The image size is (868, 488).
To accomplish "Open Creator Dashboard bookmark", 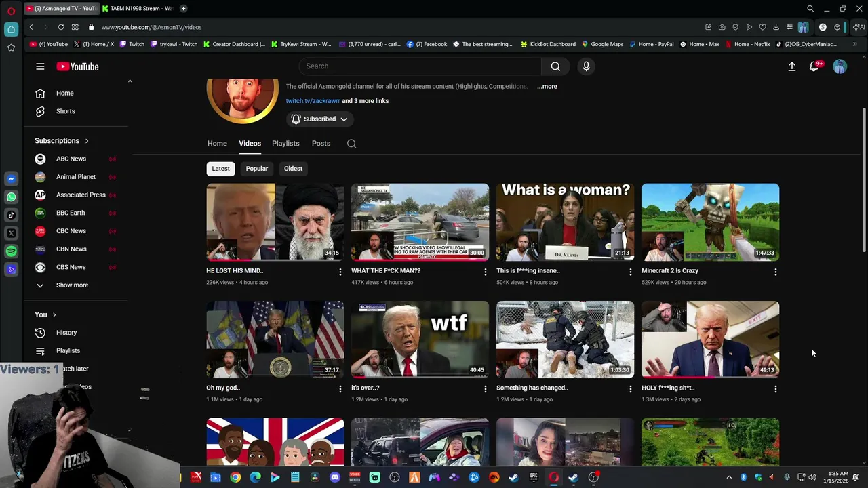I will pyautogui.click(x=234, y=44).
